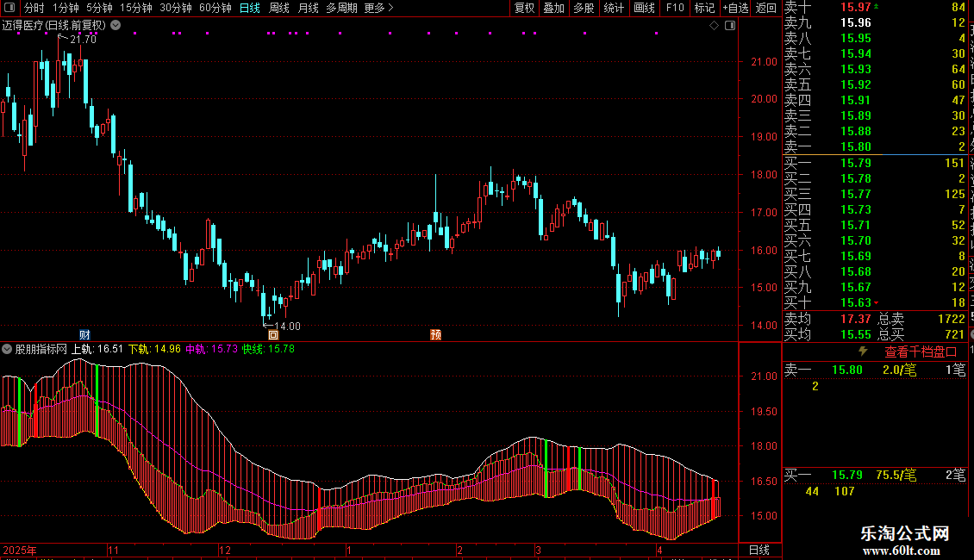Screen dimensions: 974x560
Task: Switch to 分时 intraday view
Action: [34, 8]
